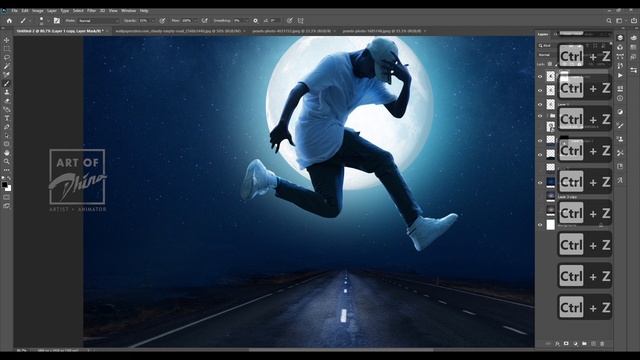640x360 pixels.
Task: Click the Opacity value field
Action: pos(144,20)
